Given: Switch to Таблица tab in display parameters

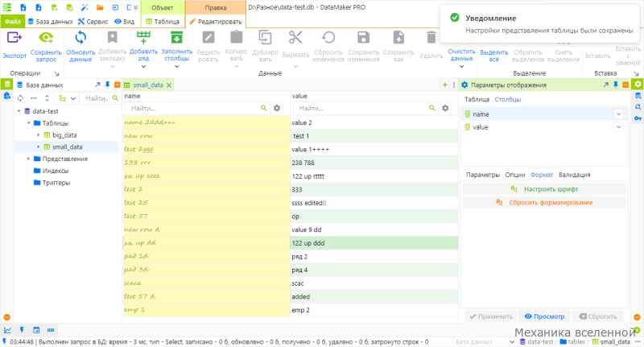Looking at the screenshot, I should coord(477,99).
